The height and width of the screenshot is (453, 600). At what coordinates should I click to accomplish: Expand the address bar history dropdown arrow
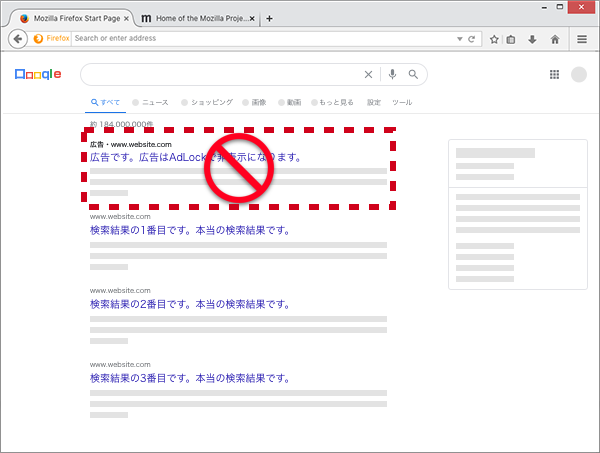click(x=458, y=39)
